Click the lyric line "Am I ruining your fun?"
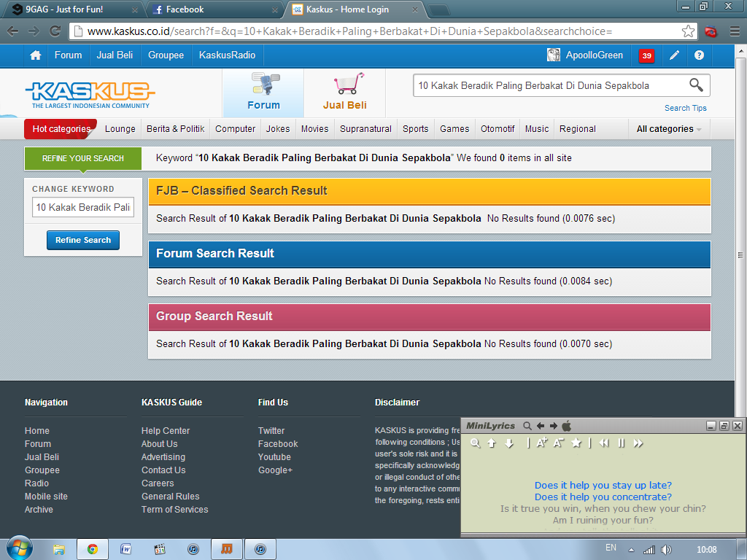The height and width of the screenshot is (560, 747). click(603, 521)
